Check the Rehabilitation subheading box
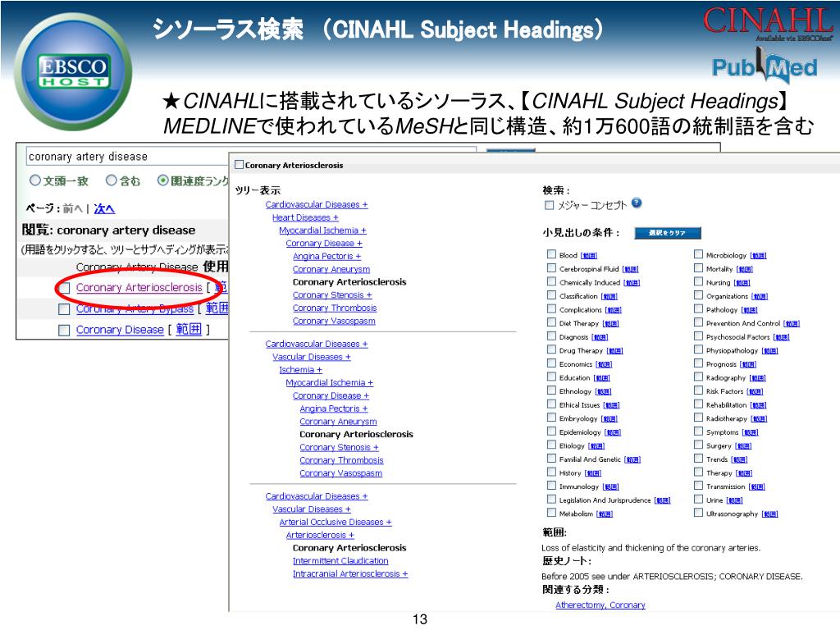 [x=698, y=404]
